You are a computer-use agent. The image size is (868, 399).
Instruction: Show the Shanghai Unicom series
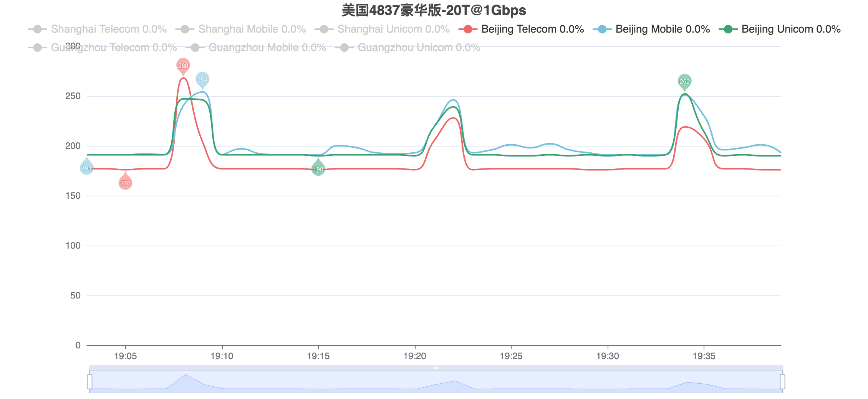tap(382, 29)
